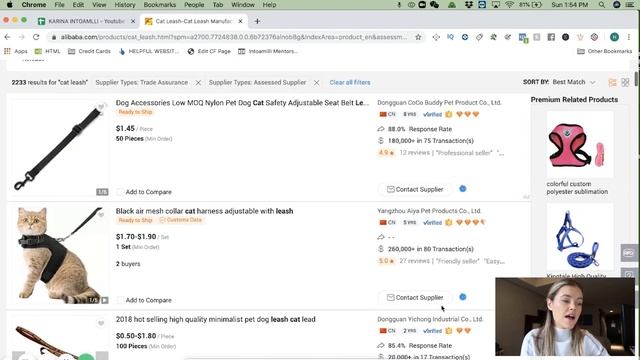Switch to KARINA INTOAMILLI tab
The height and width of the screenshot is (360, 640).
click(87, 21)
